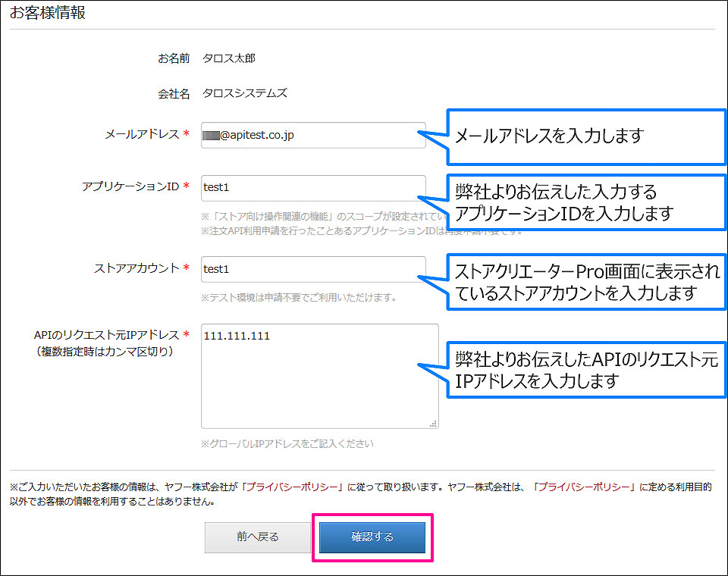Select the email address value @apitest.co.jp

[250, 135]
